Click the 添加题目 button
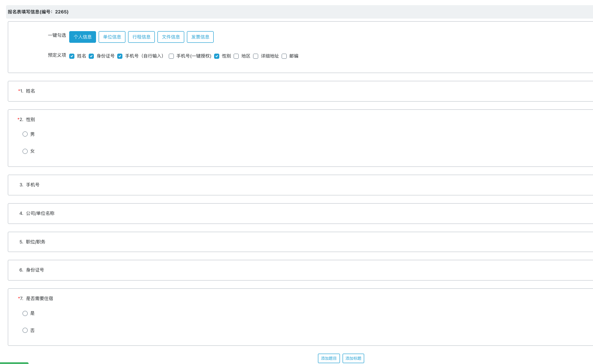593x364 pixels. pyautogui.click(x=329, y=358)
